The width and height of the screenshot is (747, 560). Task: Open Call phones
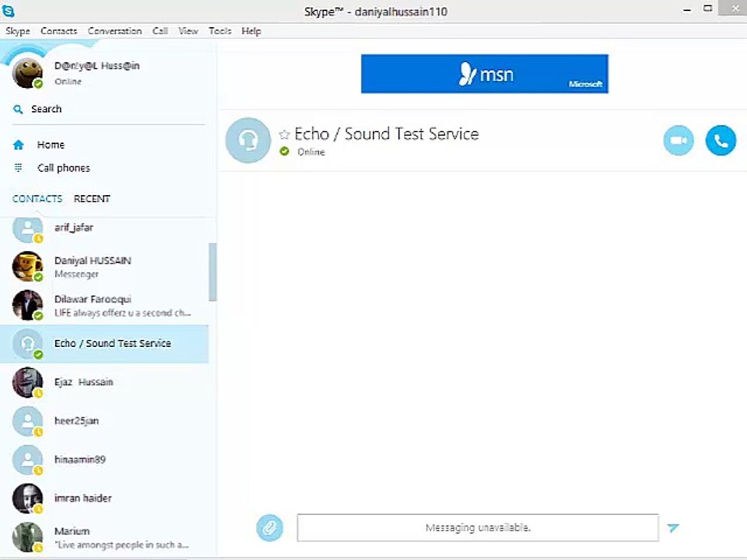pyautogui.click(x=63, y=168)
